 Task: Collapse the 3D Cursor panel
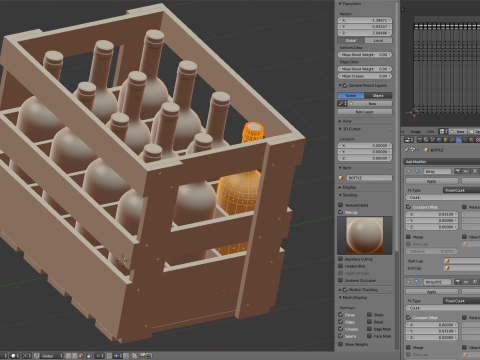[x=340, y=129]
